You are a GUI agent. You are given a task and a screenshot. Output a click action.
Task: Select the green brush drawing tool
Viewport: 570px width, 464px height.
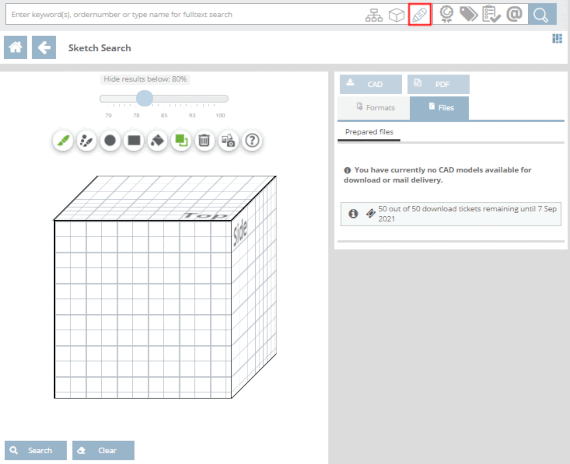coord(63,141)
